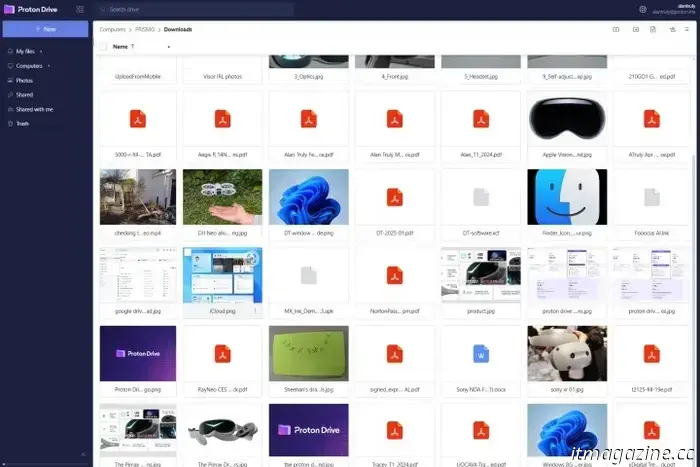Open the ATruly Apr pdf icon
This screenshot has height=467, width=700.
(651, 119)
